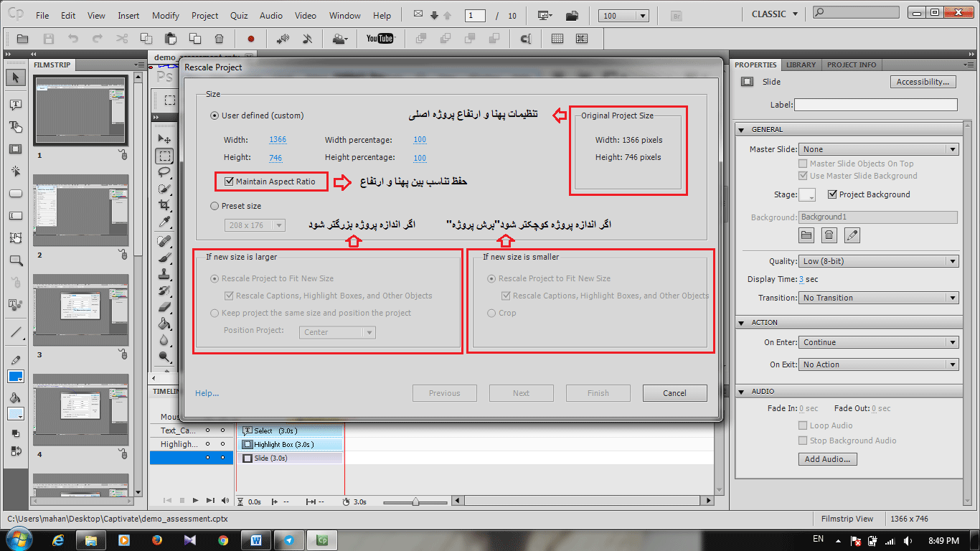Image resolution: width=980 pixels, height=551 pixels.
Task: Click the timeline zoom slider handle
Action: coord(415,501)
